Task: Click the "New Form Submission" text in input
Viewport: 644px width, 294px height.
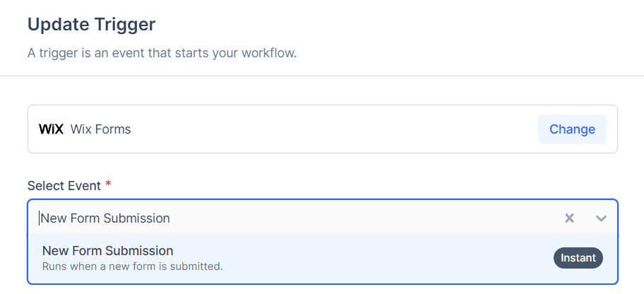Action: click(x=105, y=218)
